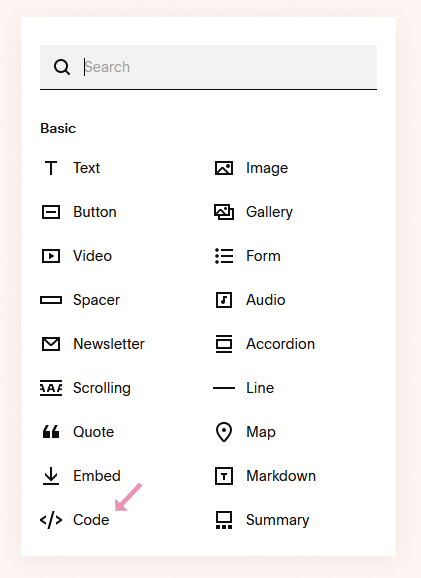Select the Audio block music note icon
Image resolution: width=421 pixels, height=578 pixels.
[x=224, y=300]
